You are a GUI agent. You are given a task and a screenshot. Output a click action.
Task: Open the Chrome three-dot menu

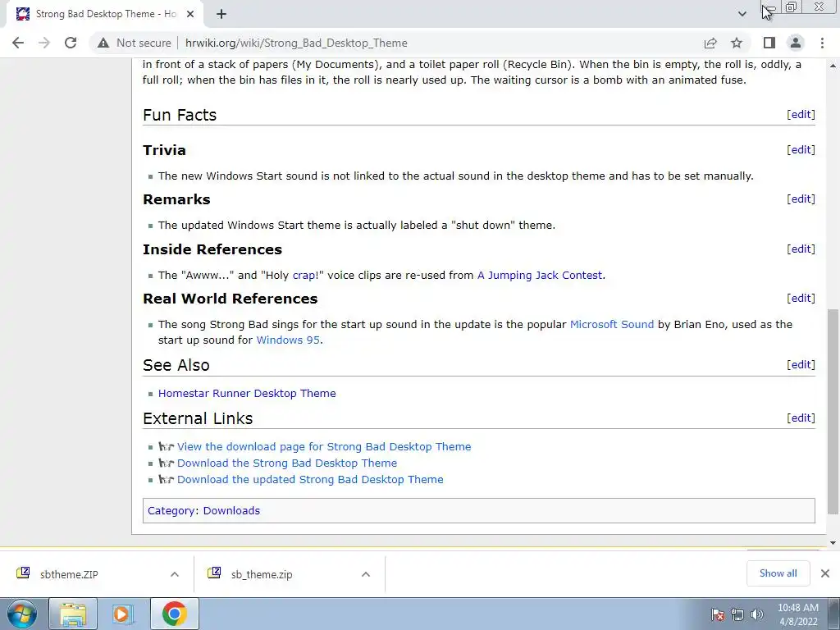click(822, 43)
